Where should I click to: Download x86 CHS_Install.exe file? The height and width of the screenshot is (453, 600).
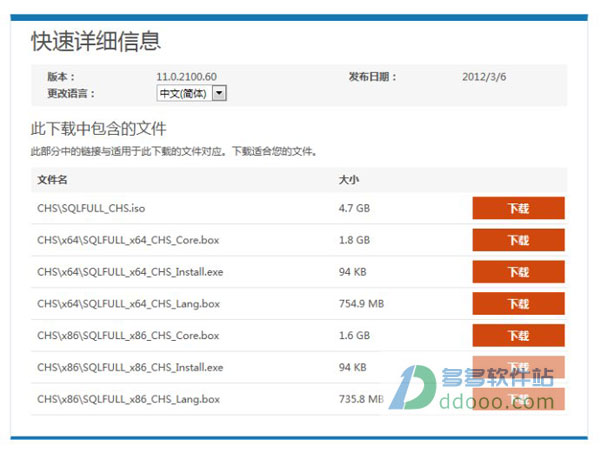click(x=518, y=367)
